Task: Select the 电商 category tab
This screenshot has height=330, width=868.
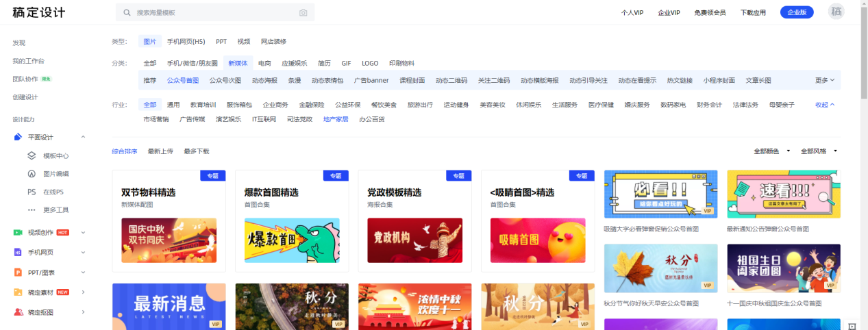Action: pyautogui.click(x=264, y=63)
